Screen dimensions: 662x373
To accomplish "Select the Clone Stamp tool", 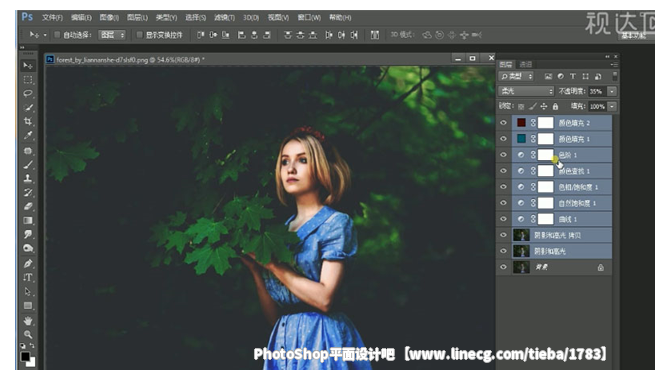I will [x=28, y=179].
